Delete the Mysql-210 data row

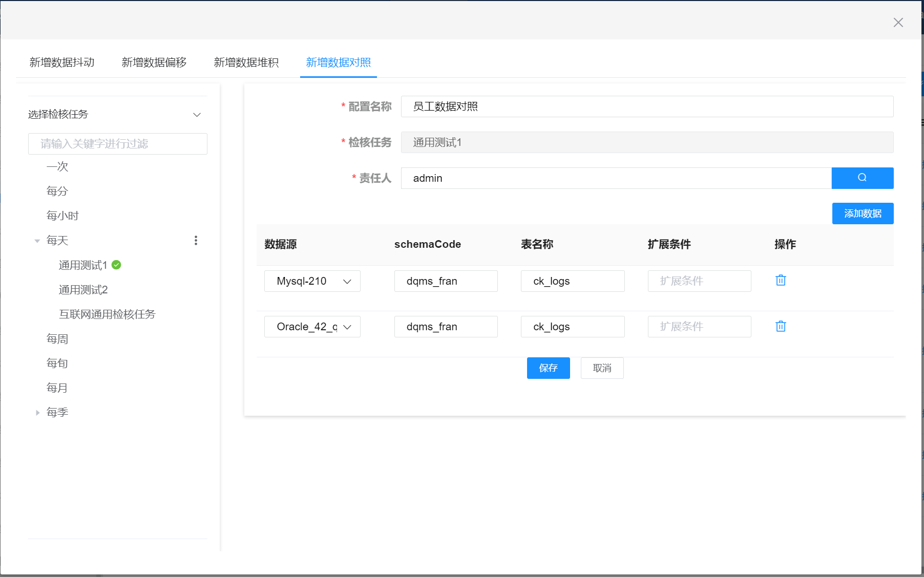pyautogui.click(x=781, y=280)
